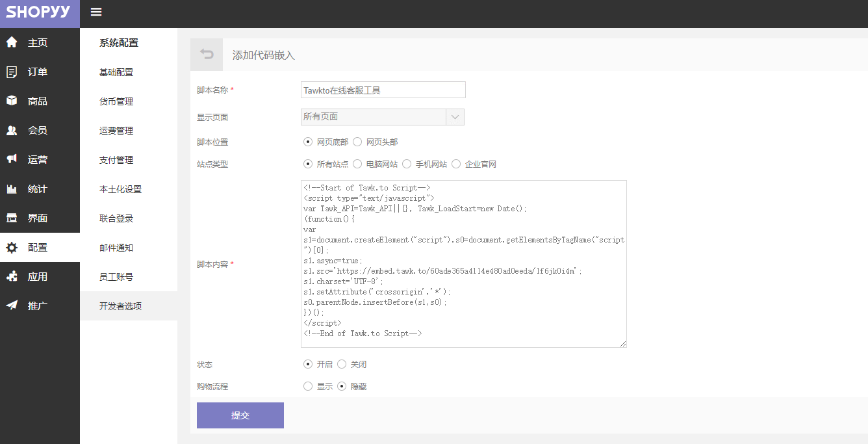The height and width of the screenshot is (444, 868).
Task: Open the 显示页面 dropdown
Action: [x=383, y=117]
